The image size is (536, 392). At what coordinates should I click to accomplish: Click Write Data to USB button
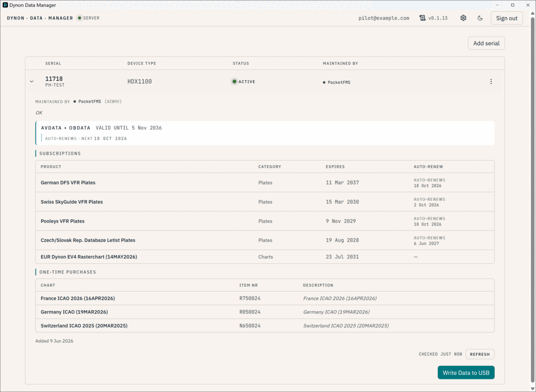tap(466, 373)
